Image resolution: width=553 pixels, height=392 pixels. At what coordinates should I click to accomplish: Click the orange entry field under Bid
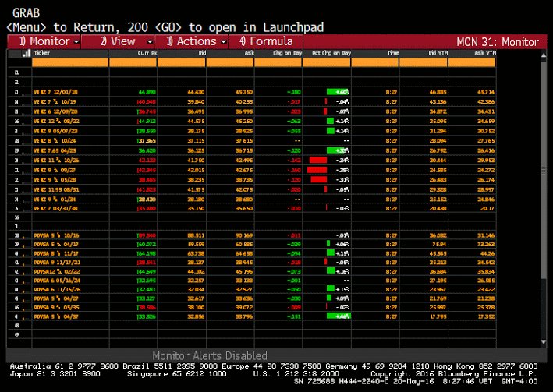[x=181, y=63]
